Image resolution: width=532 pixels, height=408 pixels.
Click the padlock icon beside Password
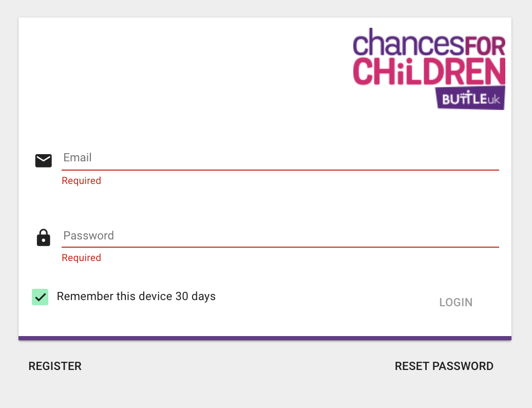coord(43,237)
